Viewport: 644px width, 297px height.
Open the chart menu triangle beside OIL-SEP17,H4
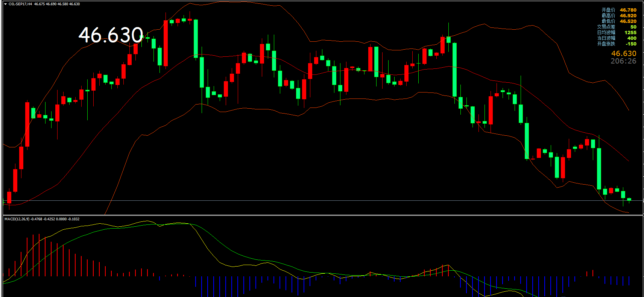coord(5,4)
